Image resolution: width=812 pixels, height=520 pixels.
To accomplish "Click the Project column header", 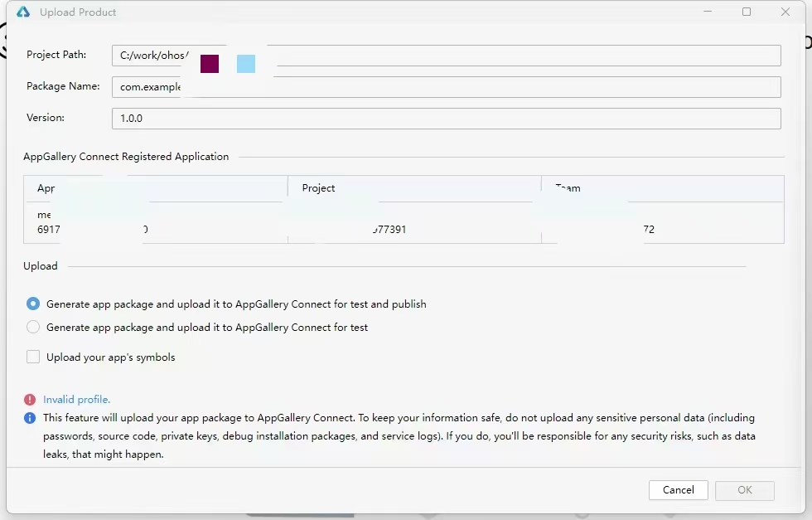I will coord(414,188).
